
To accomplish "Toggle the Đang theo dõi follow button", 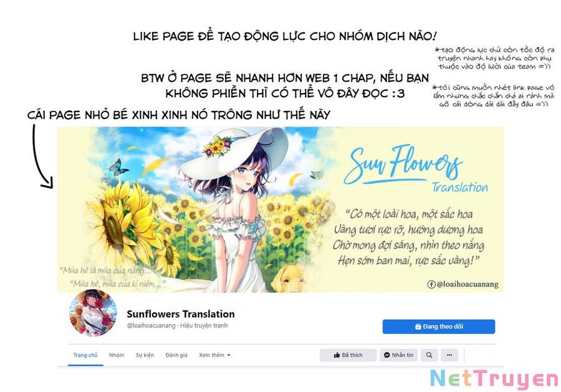I will [439, 327].
